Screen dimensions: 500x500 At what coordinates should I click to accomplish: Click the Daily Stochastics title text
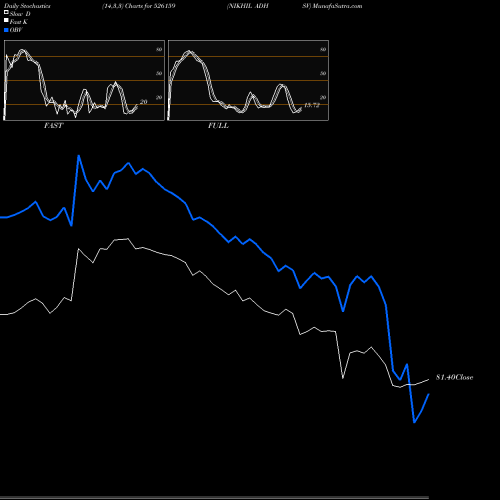27,6
